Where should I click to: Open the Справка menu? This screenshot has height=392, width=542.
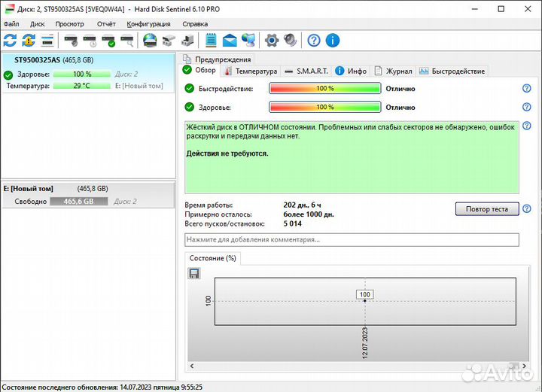[195, 24]
